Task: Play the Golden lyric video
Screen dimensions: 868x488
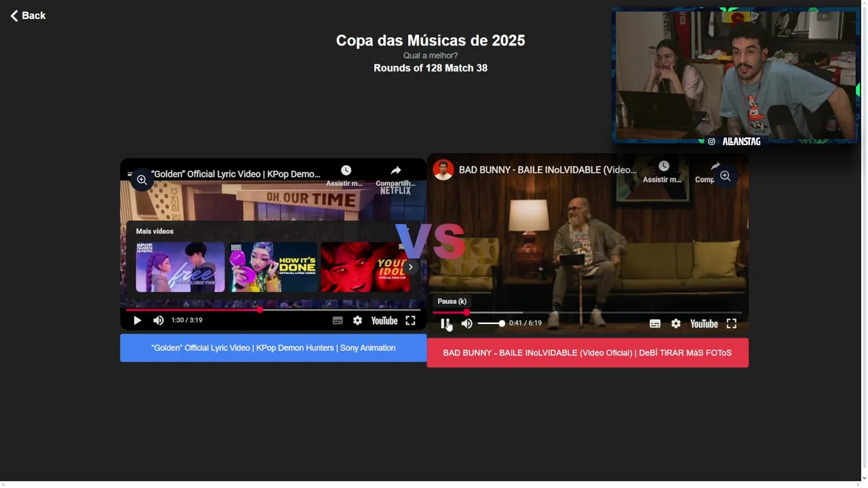Action: (x=137, y=321)
